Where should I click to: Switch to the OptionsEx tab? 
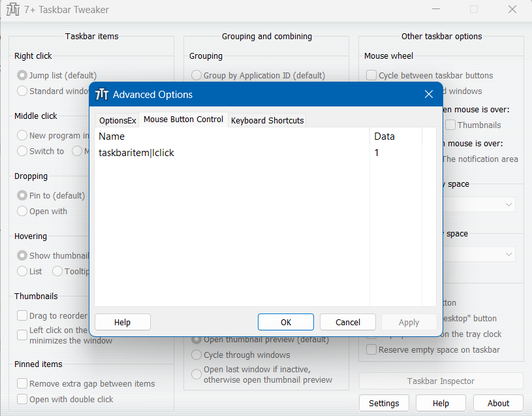pyautogui.click(x=117, y=120)
